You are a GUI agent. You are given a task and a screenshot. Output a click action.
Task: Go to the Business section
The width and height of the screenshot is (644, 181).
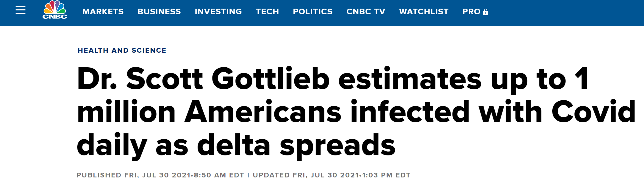(159, 12)
